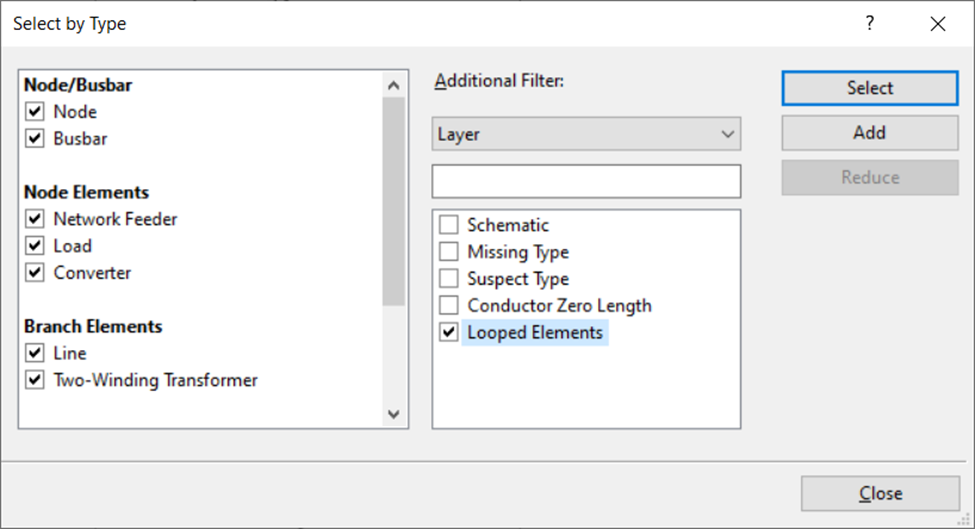Enable the Schematic layer filter
Screen dimensions: 975x529
pyautogui.click(x=449, y=226)
